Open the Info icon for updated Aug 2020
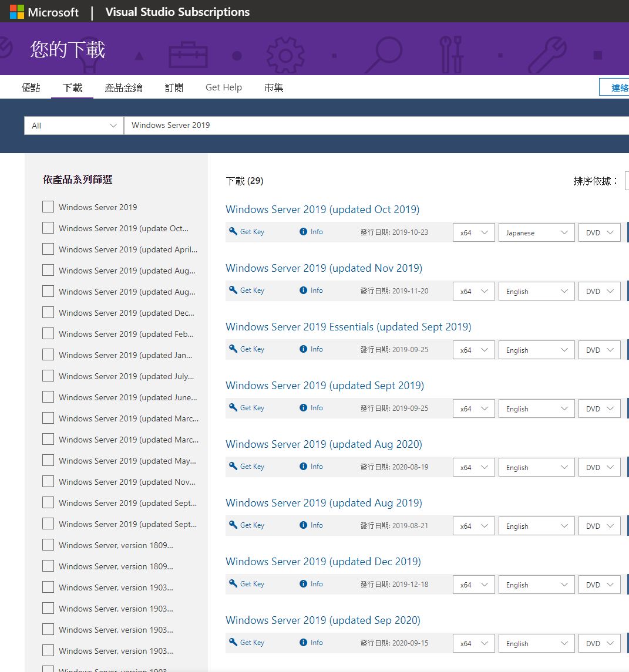Viewport: 629px width, 672px height. pyautogui.click(x=303, y=466)
